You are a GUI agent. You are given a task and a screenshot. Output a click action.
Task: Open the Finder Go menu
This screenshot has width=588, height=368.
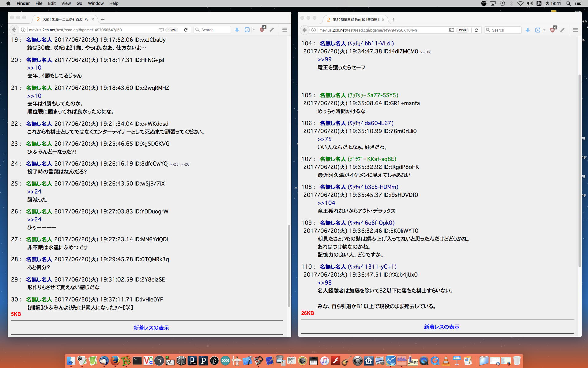79,3
